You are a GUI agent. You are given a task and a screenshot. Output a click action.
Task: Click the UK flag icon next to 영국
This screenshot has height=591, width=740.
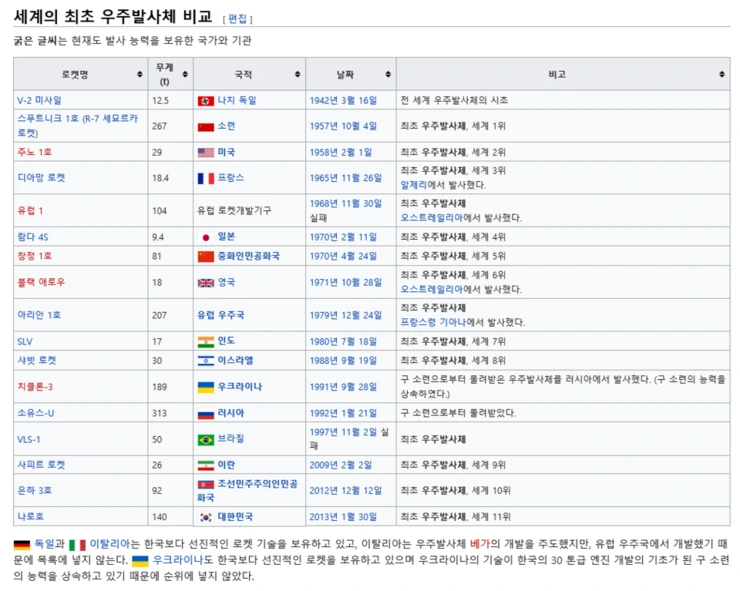(206, 282)
